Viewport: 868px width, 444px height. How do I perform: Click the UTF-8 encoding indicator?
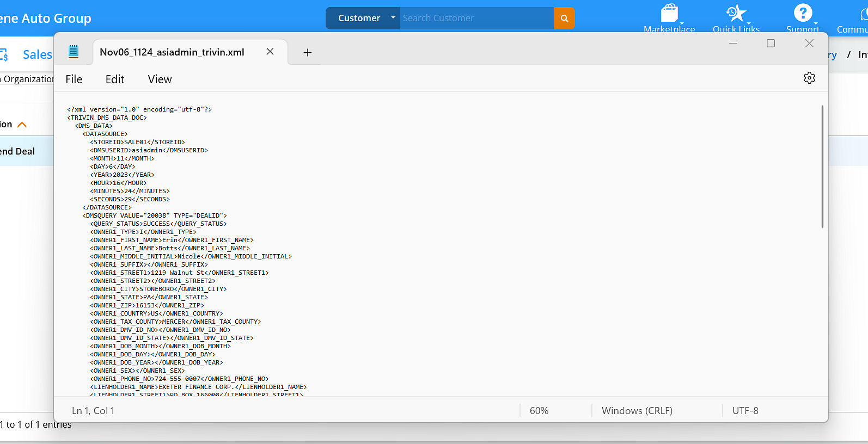pos(745,411)
